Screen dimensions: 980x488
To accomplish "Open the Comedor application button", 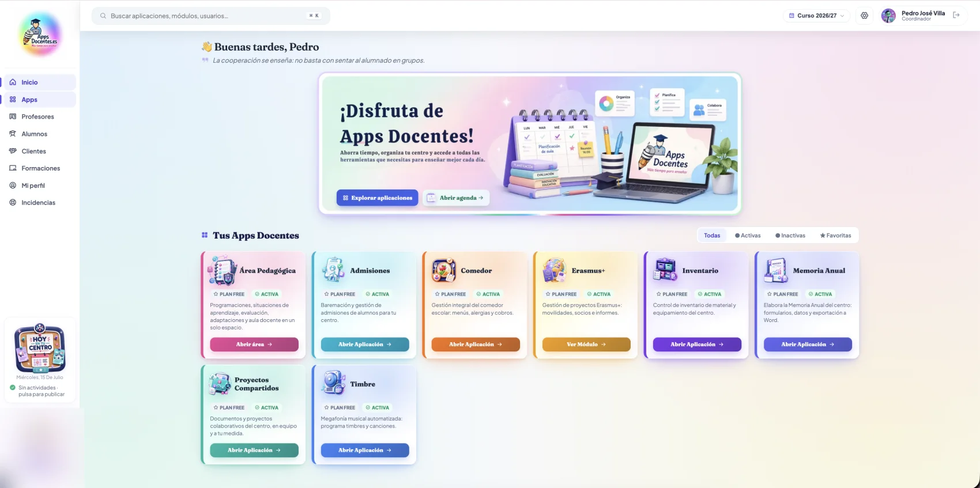I will (x=476, y=345).
